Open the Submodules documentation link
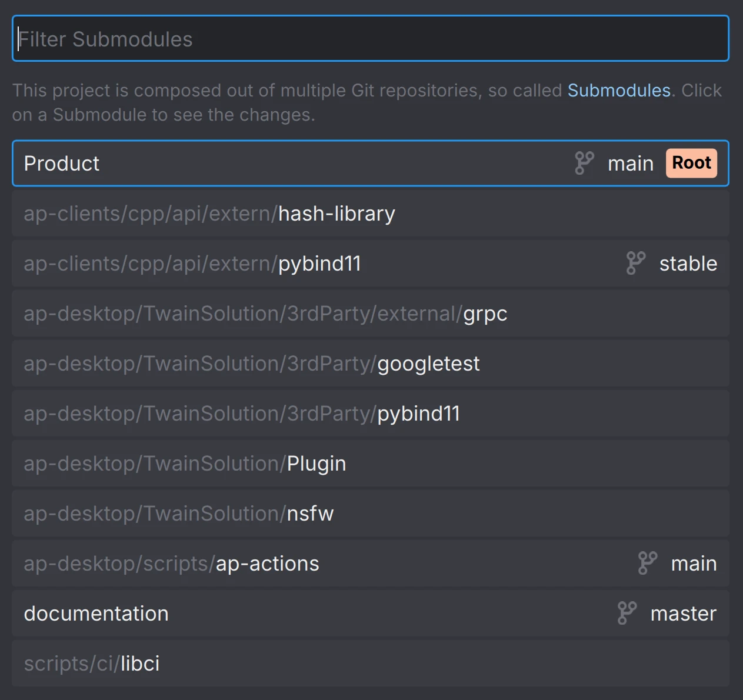 click(x=618, y=90)
